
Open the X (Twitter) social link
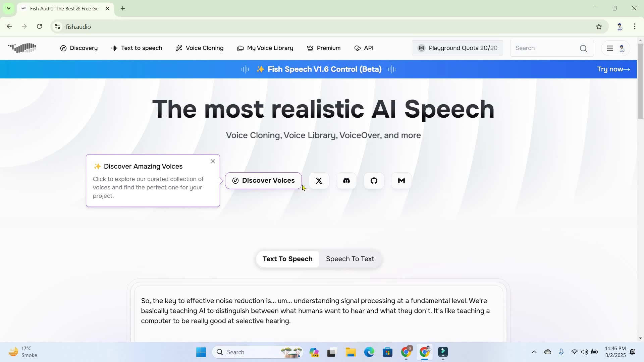coord(319,181)
